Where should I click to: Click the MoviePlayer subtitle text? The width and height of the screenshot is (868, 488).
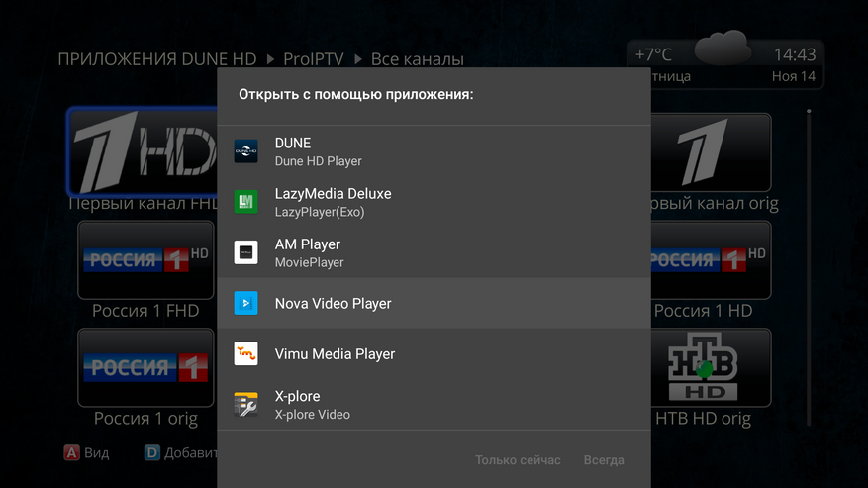click(x=310, y=262)
